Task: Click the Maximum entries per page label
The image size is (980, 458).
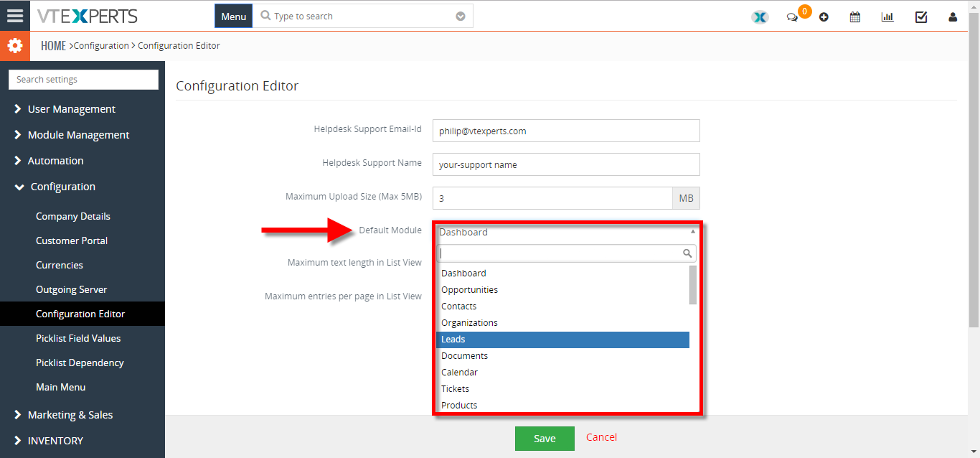Action: pos(343,296)
